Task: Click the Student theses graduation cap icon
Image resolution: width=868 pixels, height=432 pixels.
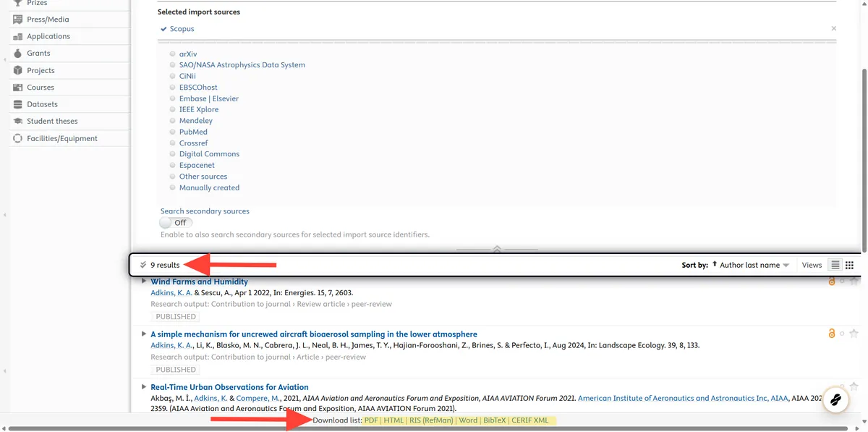Action: click(18, 121)
